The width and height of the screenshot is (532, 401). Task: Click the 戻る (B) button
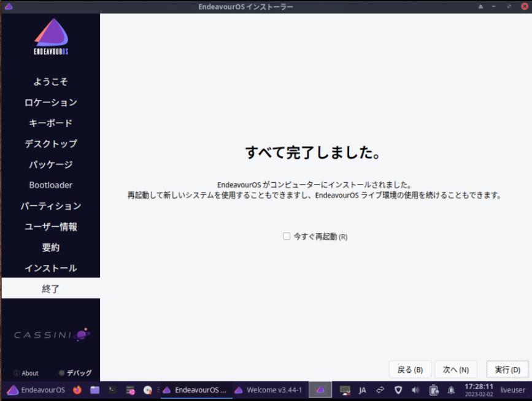pyautogui.click(x=410, y=370)
